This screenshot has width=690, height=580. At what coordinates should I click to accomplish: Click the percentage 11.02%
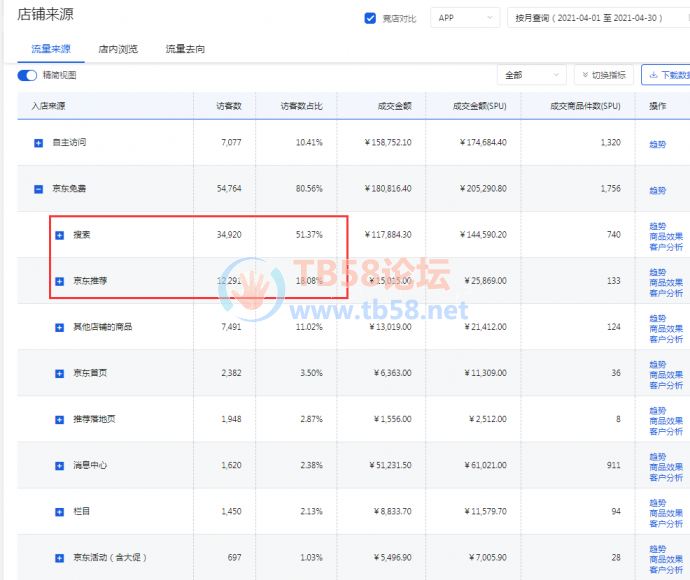click(x=309, y=327)
